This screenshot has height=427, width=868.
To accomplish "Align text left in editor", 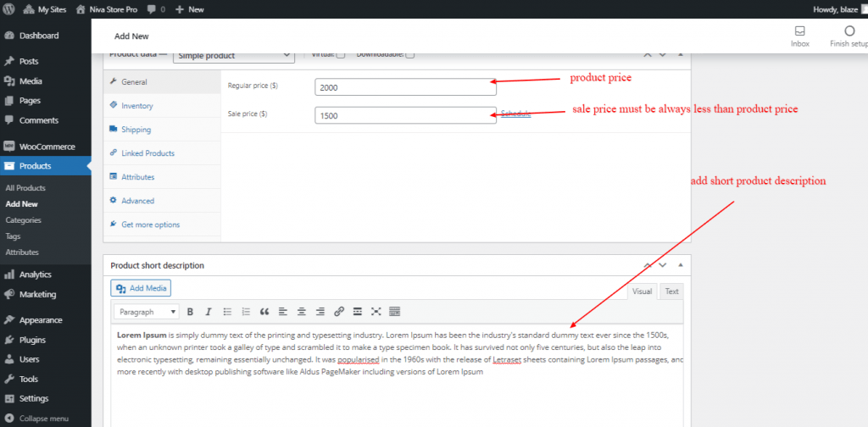I will (x=283, y=312).
